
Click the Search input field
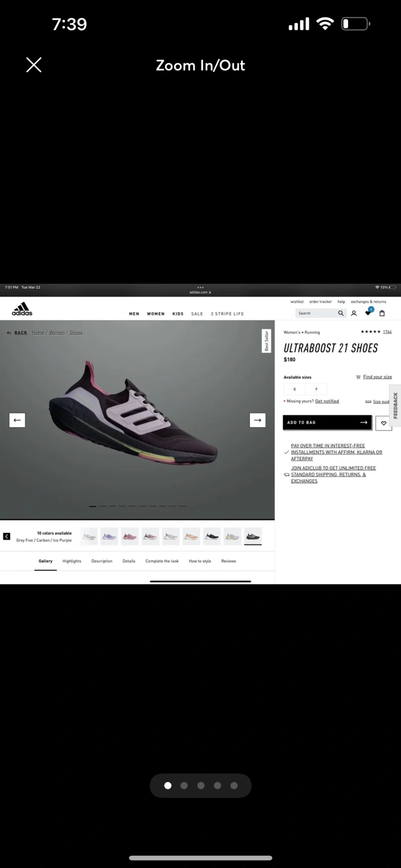(316, 313)
